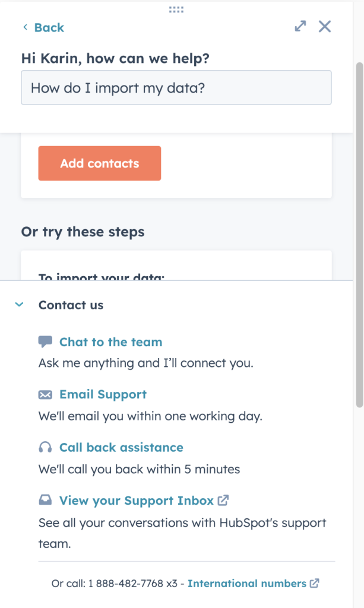
Task: Click the support inbox tray icon
Action: 45,501
